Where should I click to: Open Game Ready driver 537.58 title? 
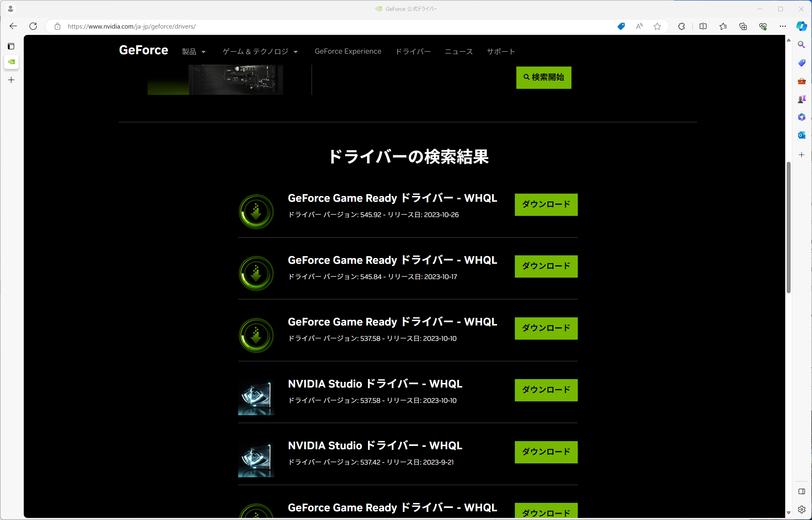pyautogui.click(x=392, y=322)
